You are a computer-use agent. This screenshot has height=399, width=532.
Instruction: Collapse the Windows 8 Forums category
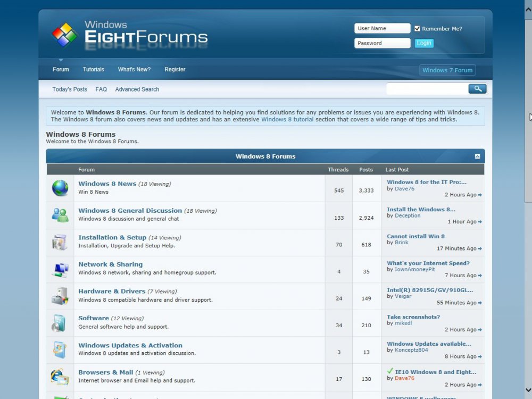[x=478, y=156]
